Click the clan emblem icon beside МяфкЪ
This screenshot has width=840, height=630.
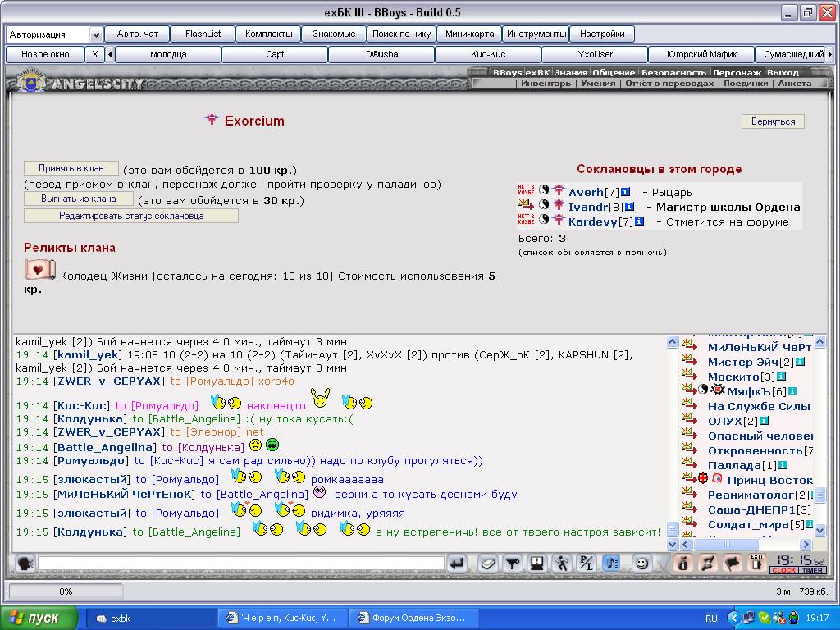(717, 390)
